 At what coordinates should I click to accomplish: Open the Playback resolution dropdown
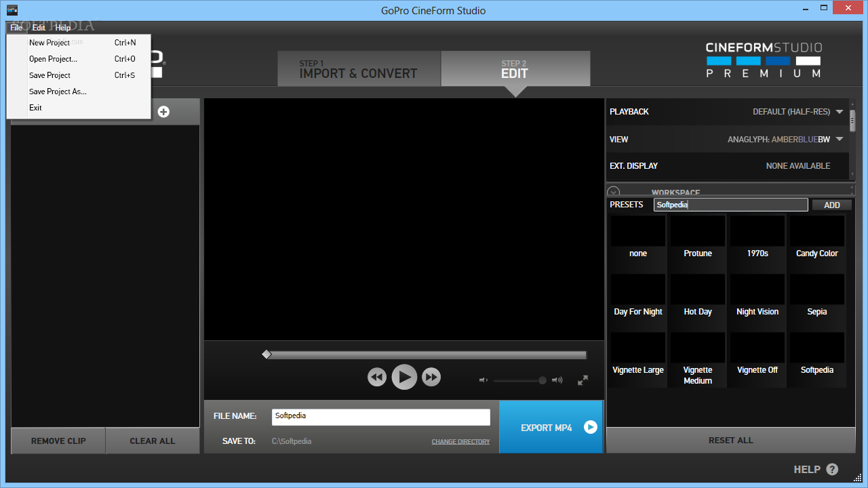coord(840,112)
